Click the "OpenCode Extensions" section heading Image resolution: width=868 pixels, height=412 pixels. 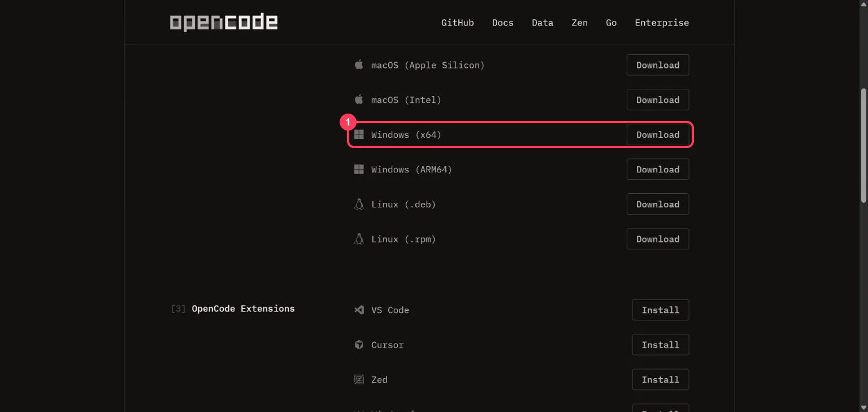(x=243, y=309)
